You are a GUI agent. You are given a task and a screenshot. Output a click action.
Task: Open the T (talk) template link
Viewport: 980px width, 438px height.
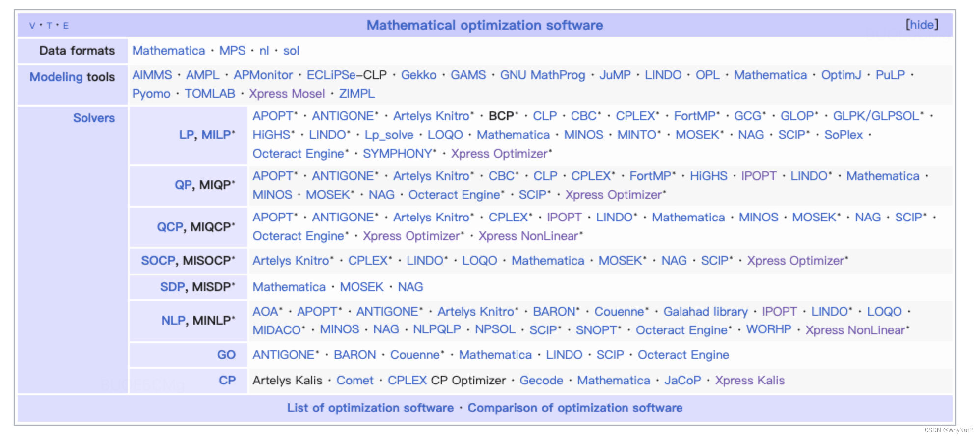tap(49, 26)
